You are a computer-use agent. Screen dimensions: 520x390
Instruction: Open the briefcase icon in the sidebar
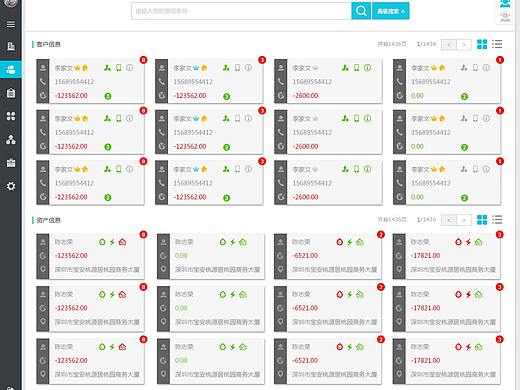click(11, 163)
